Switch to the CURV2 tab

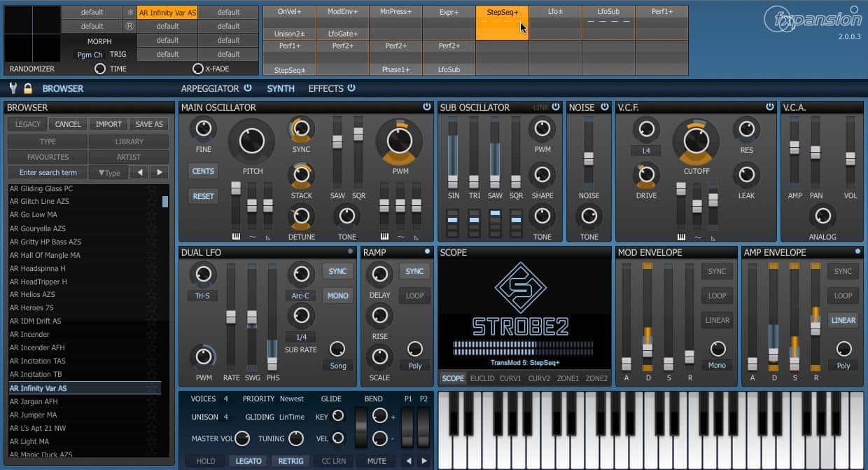point(539,378)
